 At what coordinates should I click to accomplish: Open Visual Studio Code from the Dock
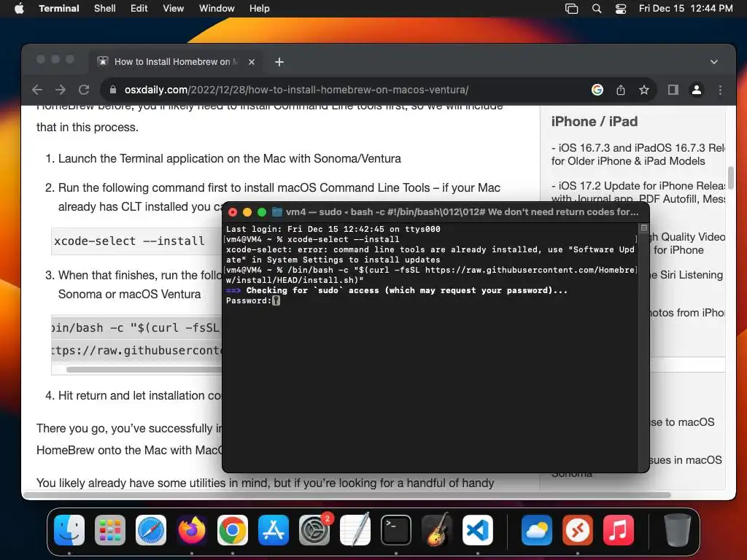[x=477, y=530]
